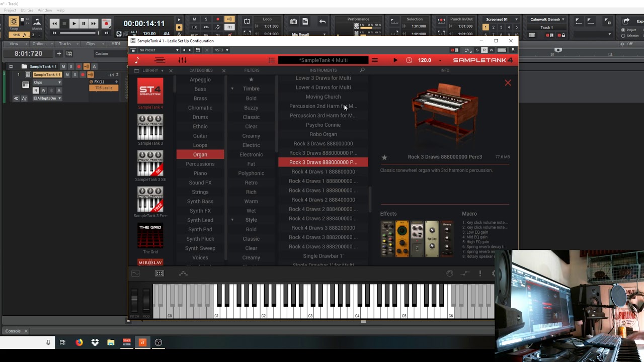The width and height of the screenshot is (644, 362).
Task: Click SampleTank play button next to tempo
Action: (x=395, y=60)
